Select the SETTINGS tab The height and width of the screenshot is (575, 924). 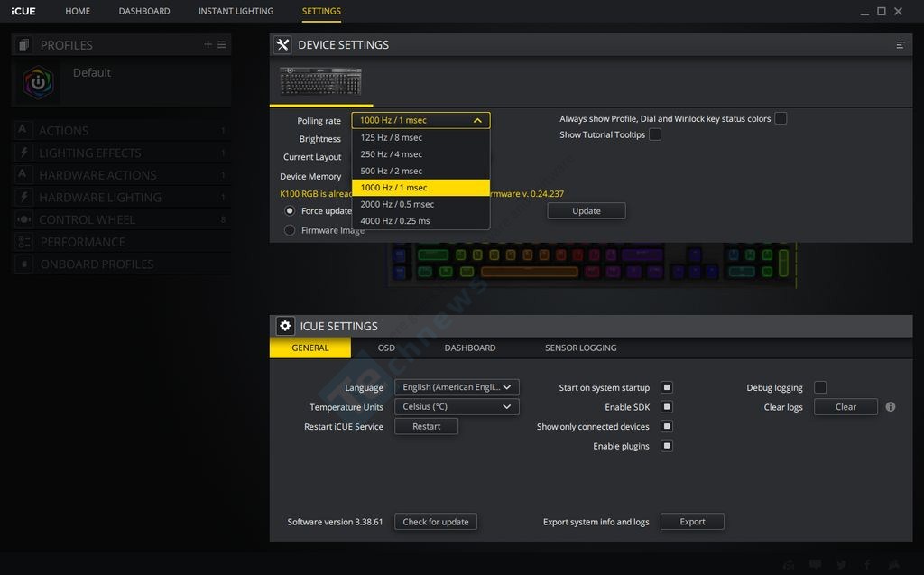click(x=321, y=11)
